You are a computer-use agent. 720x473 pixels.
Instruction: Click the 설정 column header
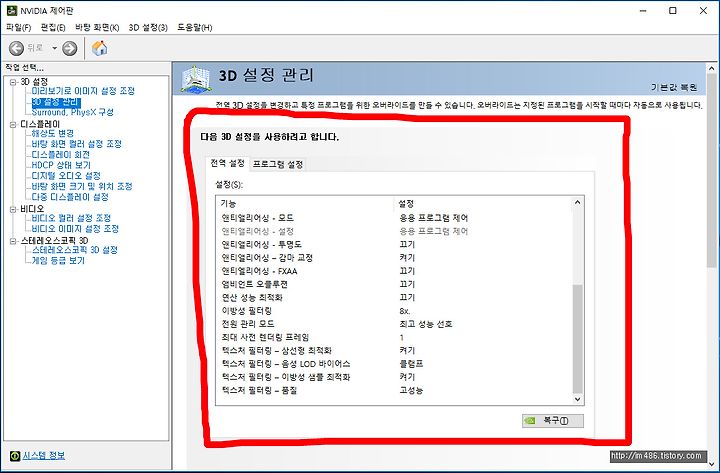pyautogui.click(x=483, y=203)
